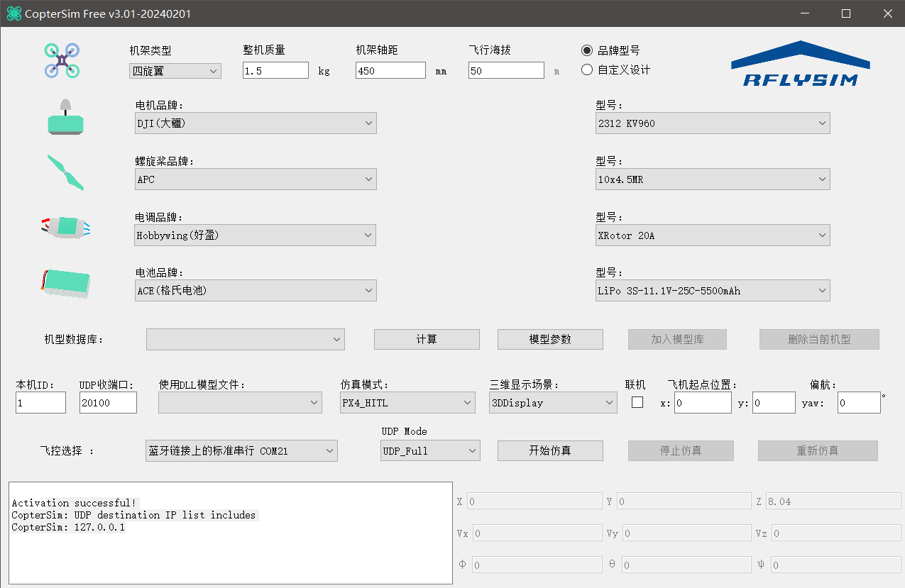The image size is (905, 588).
Task: Open the 电池品牌 ACE dropdown
Action: click(x=256, y=290)
